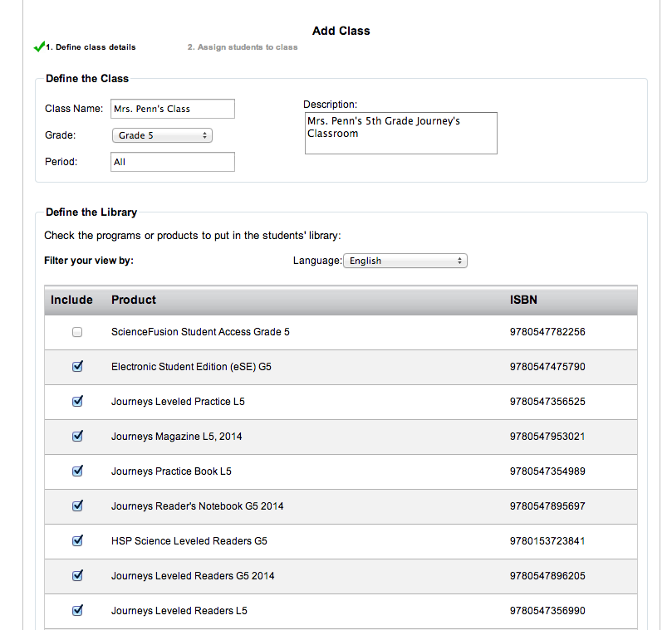Click the Define the Library heading
Screen dimensions: 672x630
[x=91, y=212]
